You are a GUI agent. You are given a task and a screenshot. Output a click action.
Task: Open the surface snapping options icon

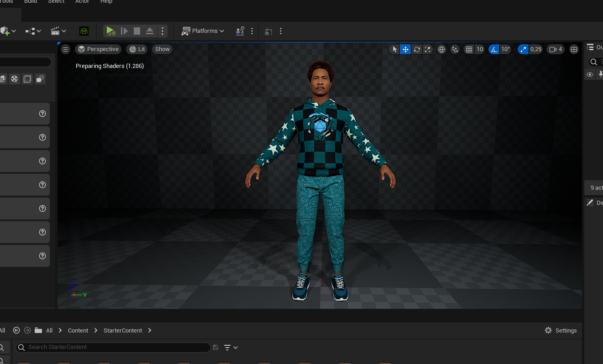pos(455,49)
